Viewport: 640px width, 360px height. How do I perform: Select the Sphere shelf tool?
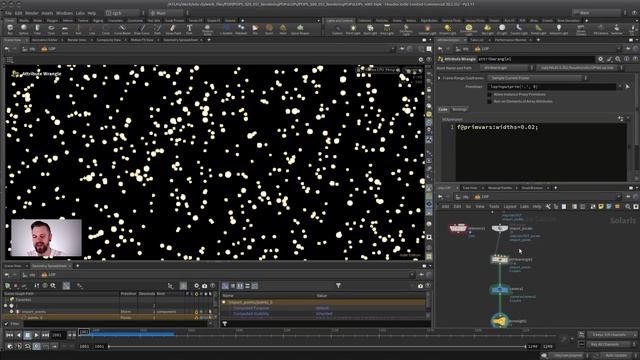pos(24,29)
